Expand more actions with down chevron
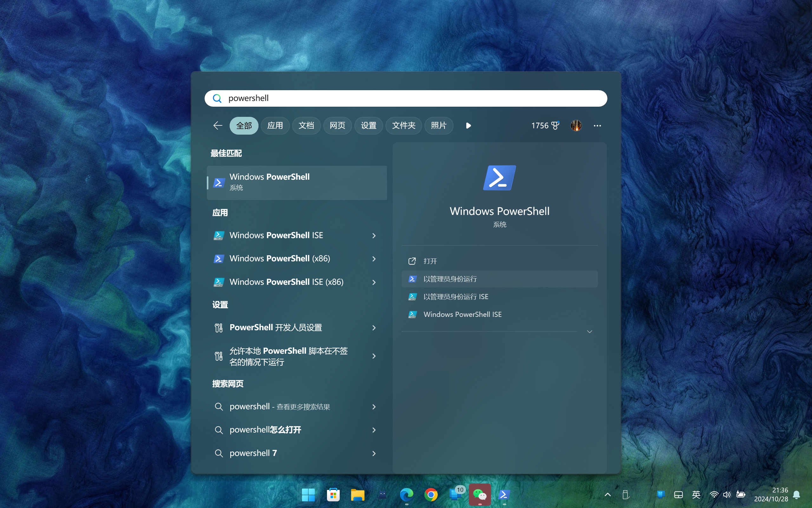 (x=590, y=331)
